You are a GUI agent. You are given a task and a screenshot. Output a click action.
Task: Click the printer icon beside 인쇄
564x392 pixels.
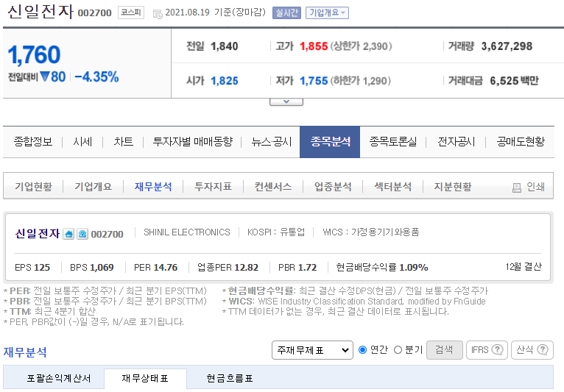pyautogui.click(x=517, y=188)
